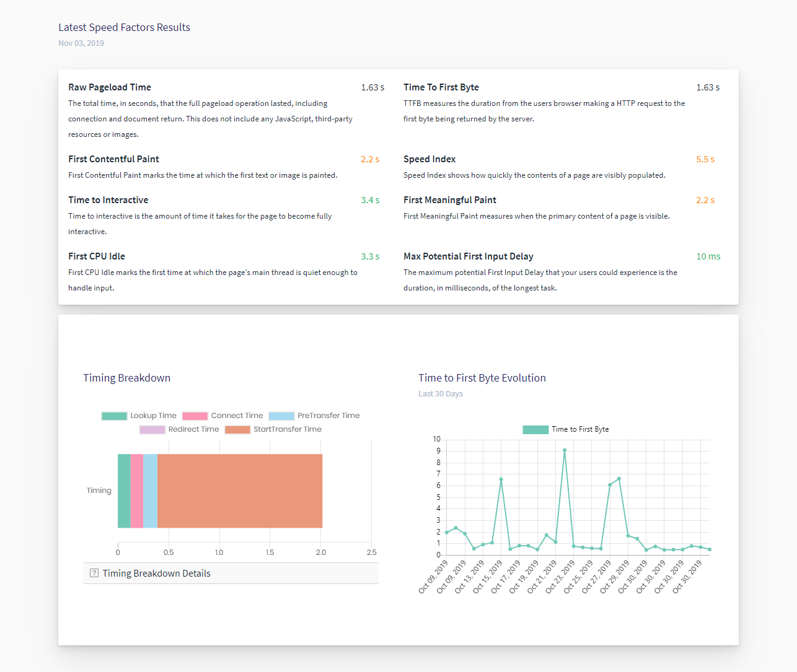Select the Speed Index value 5.5 s

(705, 159)
